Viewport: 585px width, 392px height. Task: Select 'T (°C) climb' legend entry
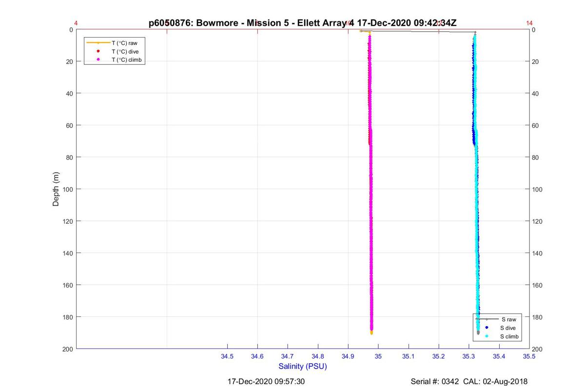(x=127, y=59)
